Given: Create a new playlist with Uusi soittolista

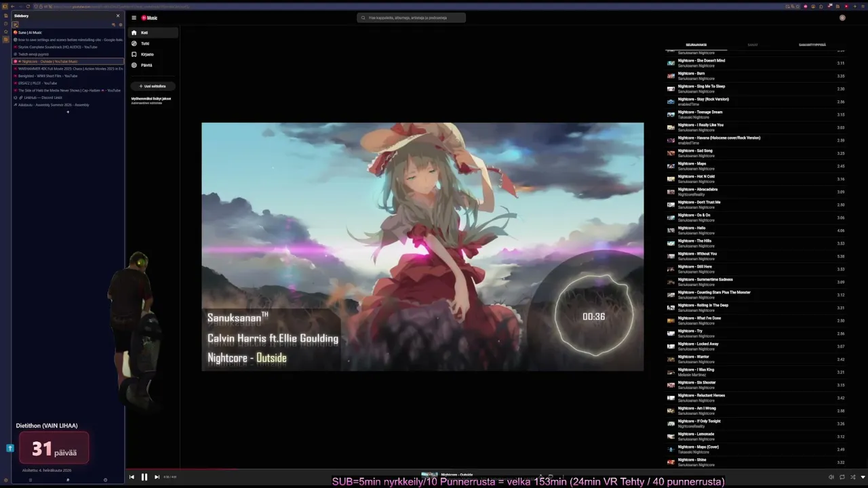Looking at the screenshot, I should click(x=153, y=86).
